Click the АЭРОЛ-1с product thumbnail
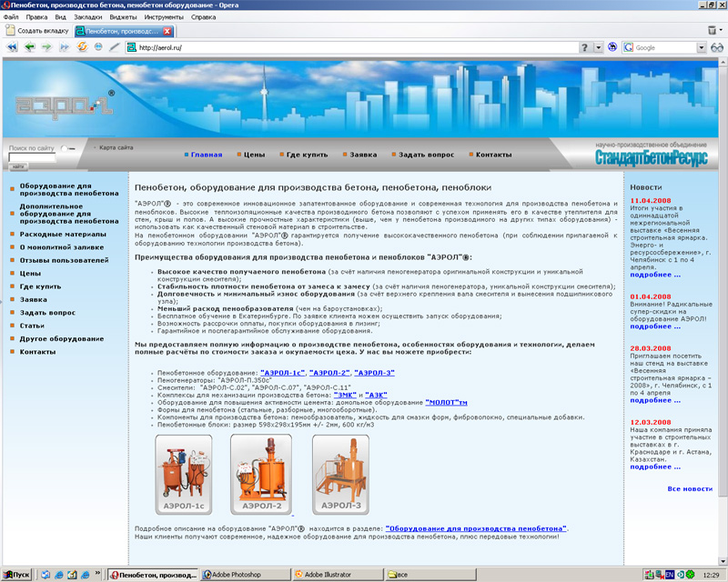The image size is (728, 582). tap(184, 475)
